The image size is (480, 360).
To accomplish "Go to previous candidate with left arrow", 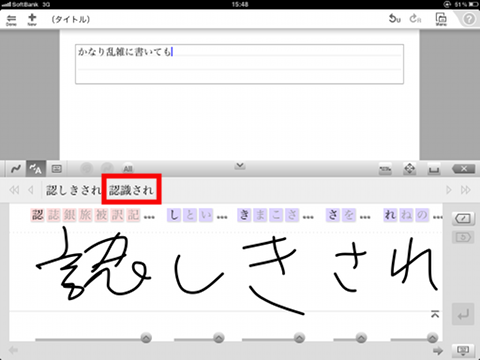I will [x=31, y=190].
